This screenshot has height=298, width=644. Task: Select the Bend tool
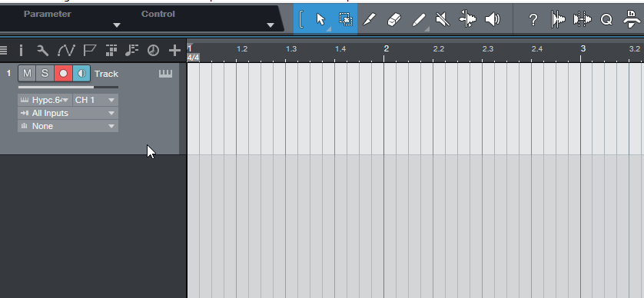coord(468,19)
